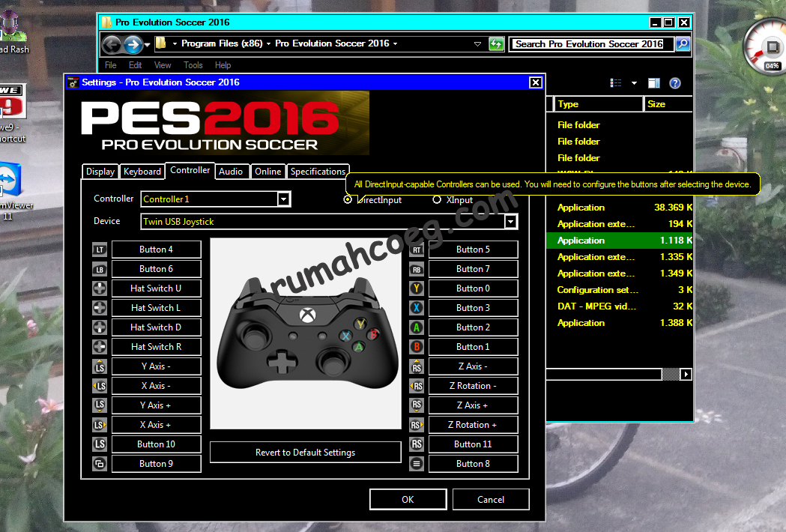This screenshot has width=786, height=532.
Task: Click the Explorer forward arrow button
Action: pyautogui.click(x=133, y=45)
